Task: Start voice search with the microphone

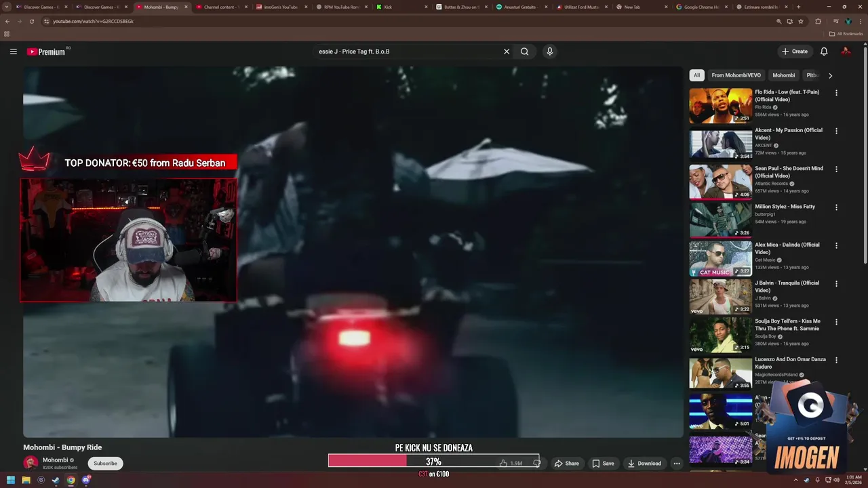Action: point(550,52)
